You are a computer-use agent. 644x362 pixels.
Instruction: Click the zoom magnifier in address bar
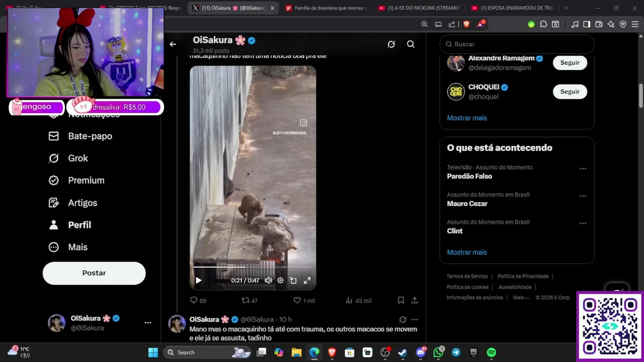coord(424,24)
